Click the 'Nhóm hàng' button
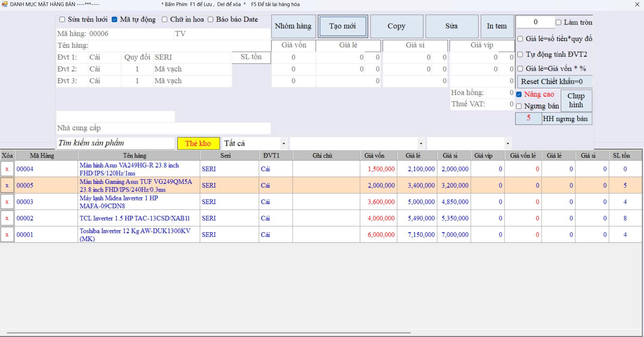The width and height of the screenshot is (644, 337). click(x=293, y=26)
